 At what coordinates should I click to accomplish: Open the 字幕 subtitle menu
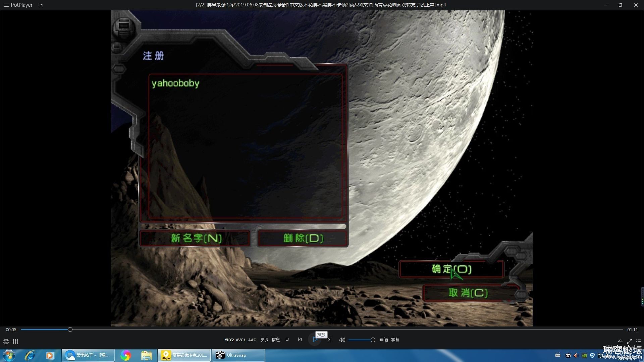(x=395, y=340)
